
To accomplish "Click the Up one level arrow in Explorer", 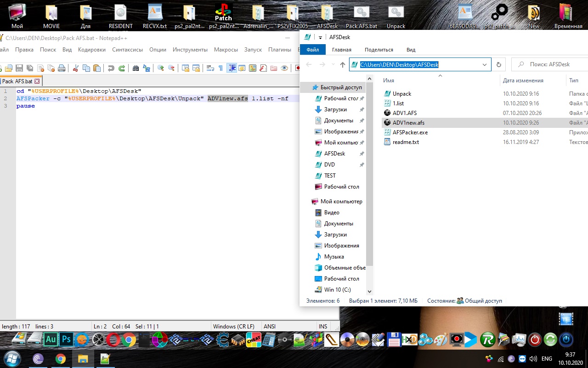I will click(x=343, y=65).
